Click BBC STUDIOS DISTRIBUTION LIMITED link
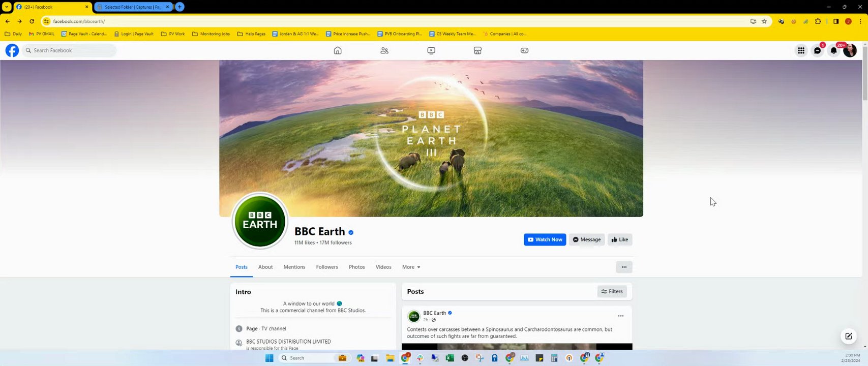This screenshot has width=868, height=366. click(288, 342)
